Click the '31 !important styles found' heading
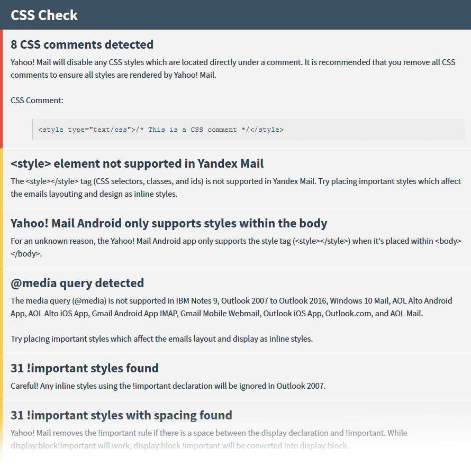 click(85, 368)
